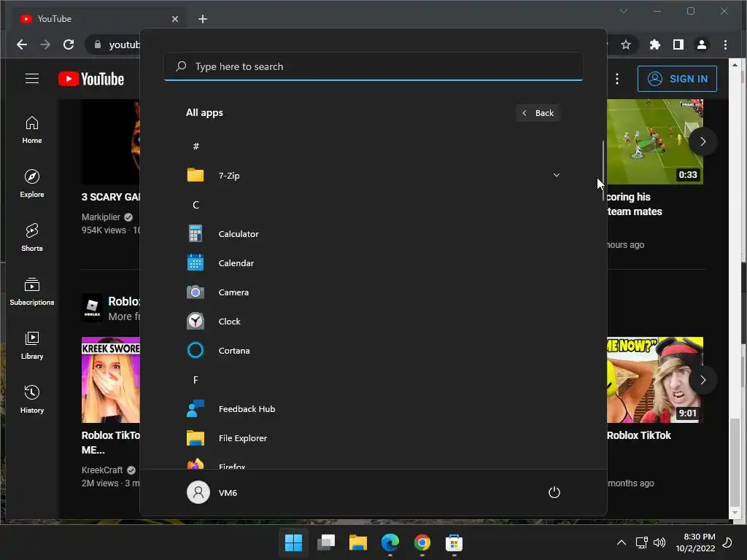Screen dimensions: 747x560
Task: Open YouTube Subscriptions
Action: click(x=32, y=292)
